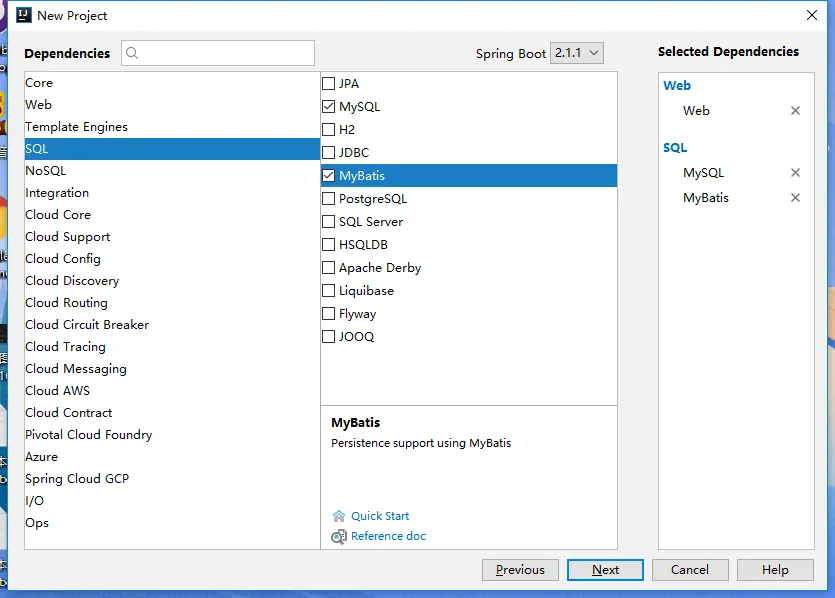Click the Quick Start home icon
The width and height of the screenshot is (835, 598).
click(x=339, y=516)
